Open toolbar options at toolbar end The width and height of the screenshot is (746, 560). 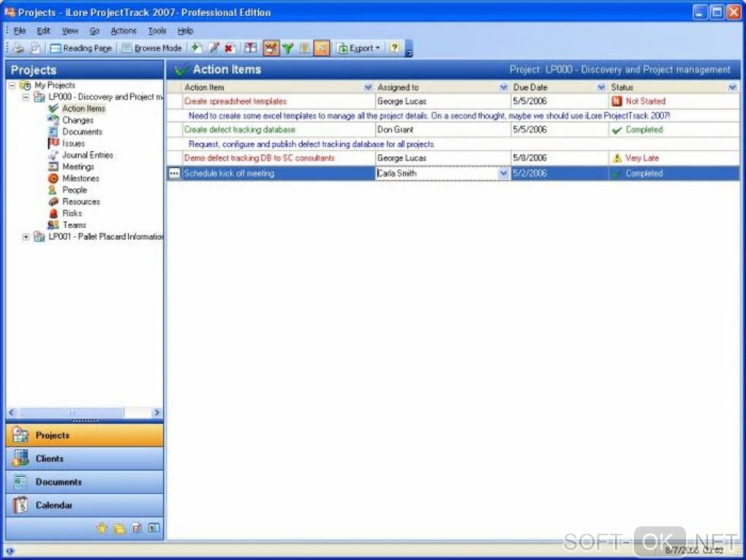(x=409, y=49)
